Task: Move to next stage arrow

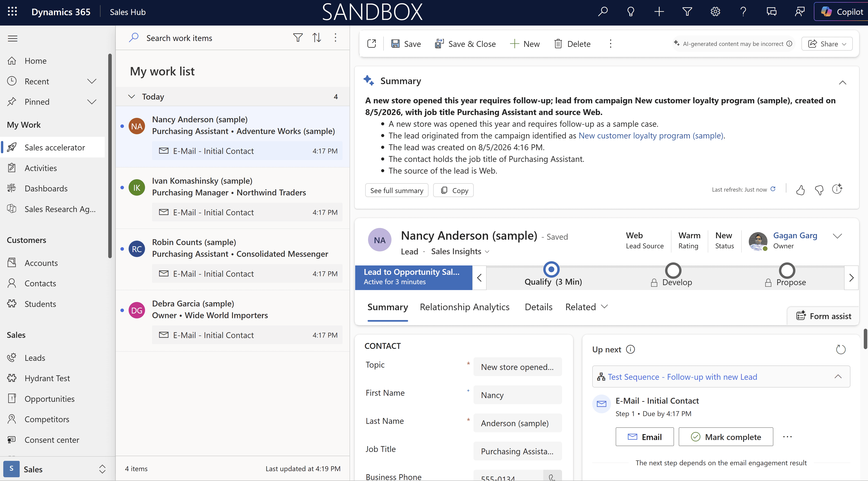Action: [852, 278]
